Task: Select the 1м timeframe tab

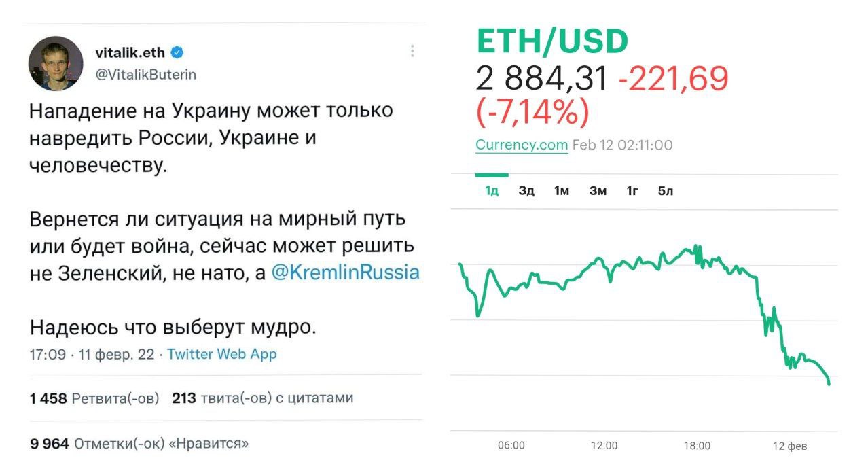Action: click(x=561, y=191)
